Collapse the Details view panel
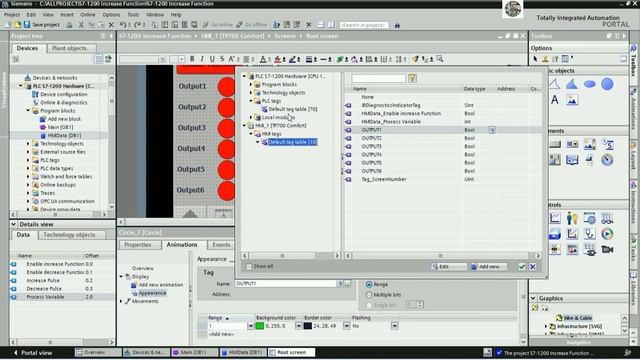The width and height of the screenshot is (640, 360). (13, 224)
